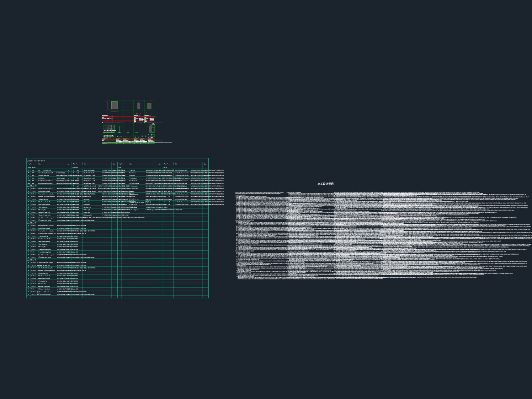Click the green-outlined gray door panel drawing
The image size is (532, 399).
115,105
